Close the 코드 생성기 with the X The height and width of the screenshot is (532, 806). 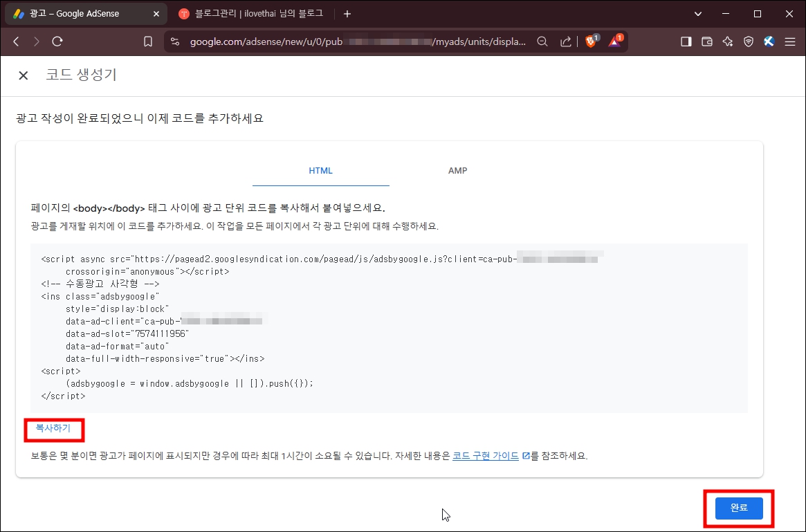[23, 75]
